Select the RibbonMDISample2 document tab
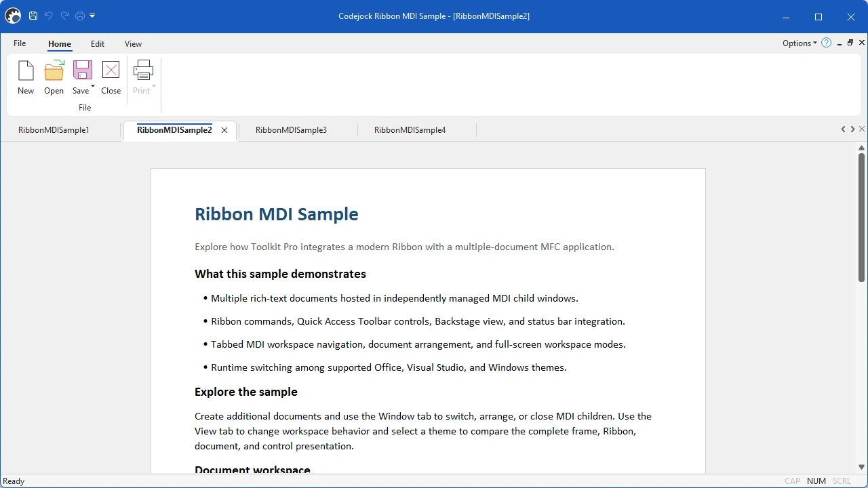 (x=174, y=130)
